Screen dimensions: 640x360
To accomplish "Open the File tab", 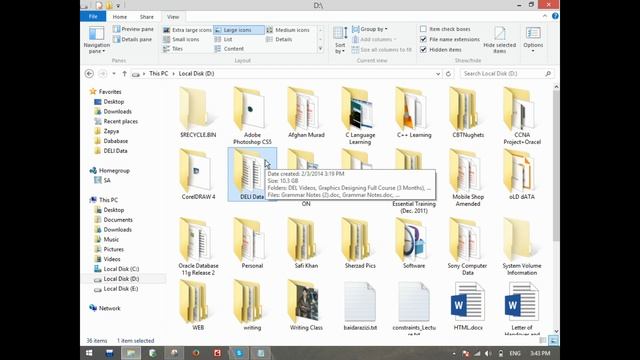I will pyautogui.click(x=93, y=17).
